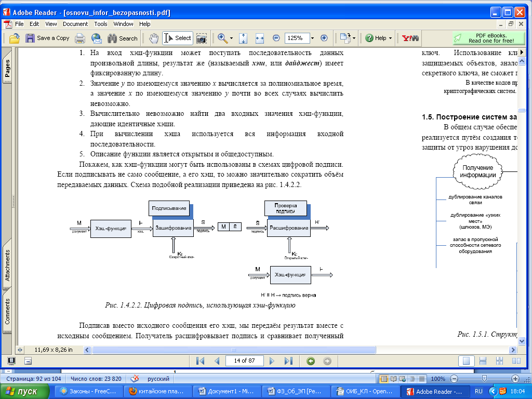Screen dimensions: 532x399
Task: Click the 125% zoom input field
Action: pos(297,38)
